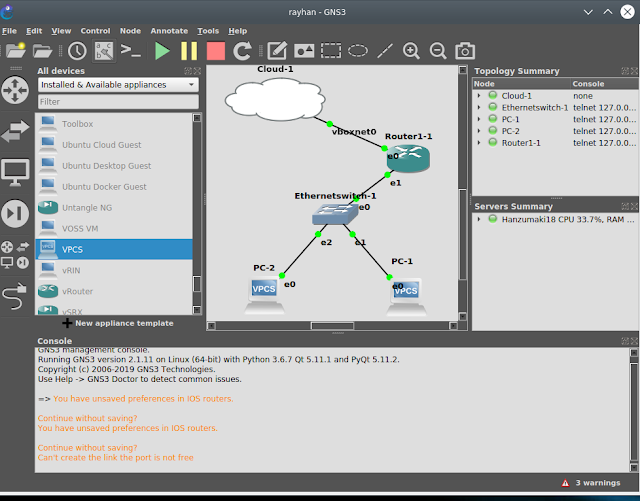Select VOSS VM appliance

pos(114,228)
